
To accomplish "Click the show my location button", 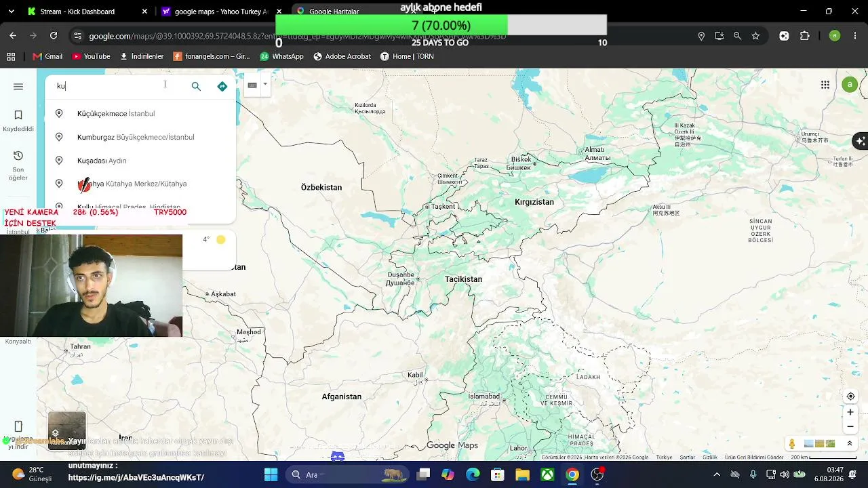I will pos(850,396).
